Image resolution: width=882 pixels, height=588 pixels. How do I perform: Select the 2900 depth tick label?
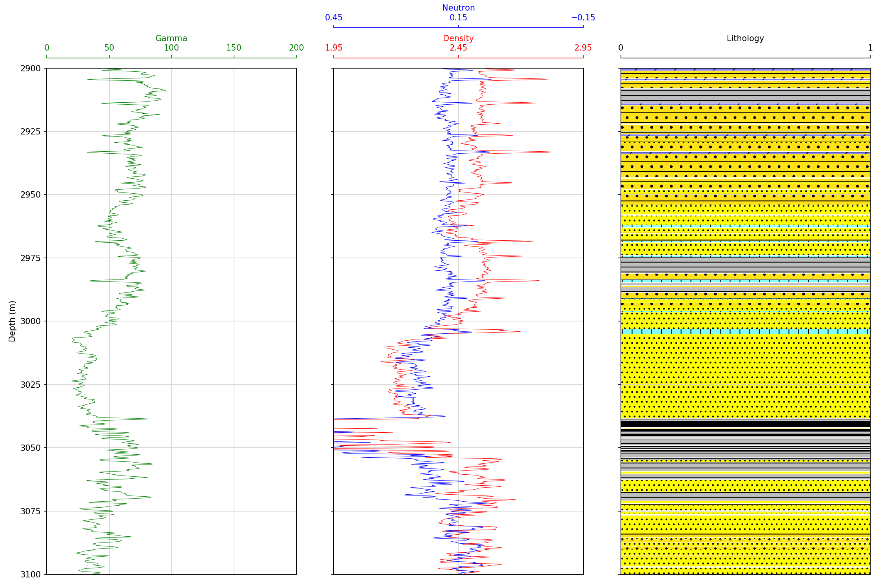(31, 69)
